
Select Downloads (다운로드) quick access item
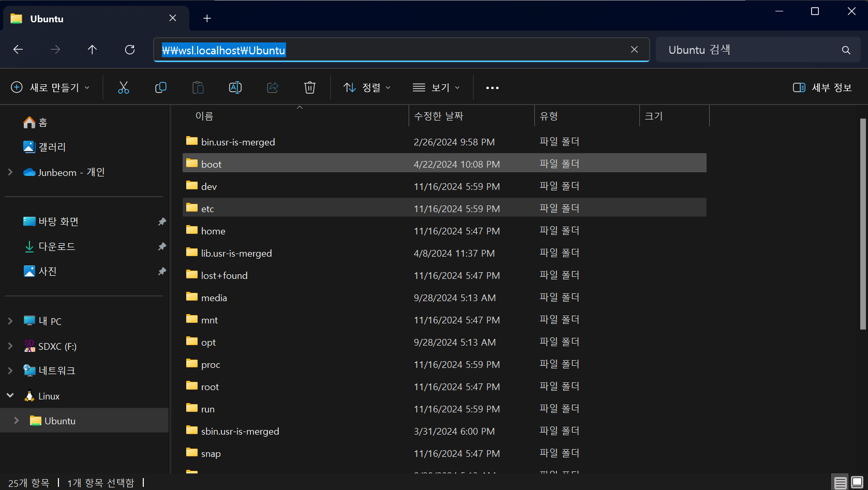click(50, 246)
